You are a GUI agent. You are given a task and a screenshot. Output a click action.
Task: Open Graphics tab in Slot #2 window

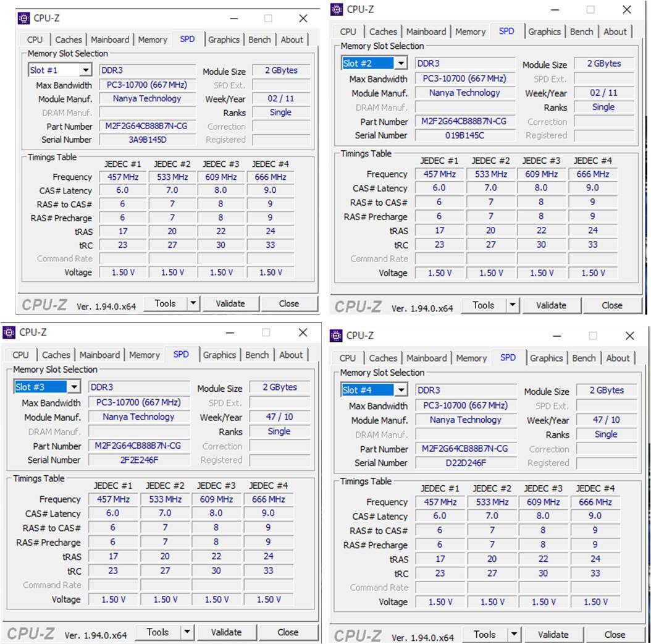[x=544, y=32]
